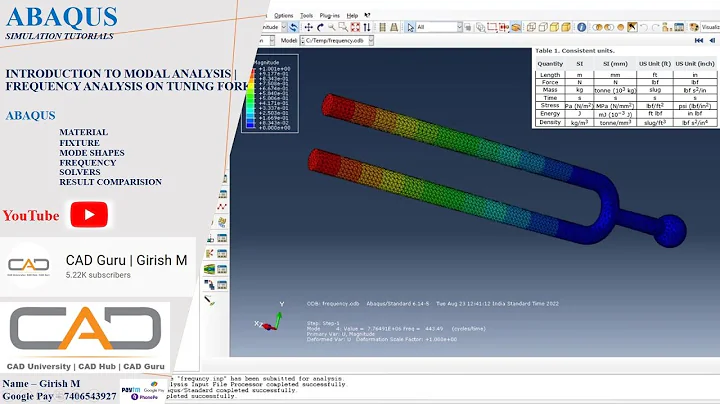Click the Cycle View Manipulation icon
The image size is (720, 404).
(293, 28)
